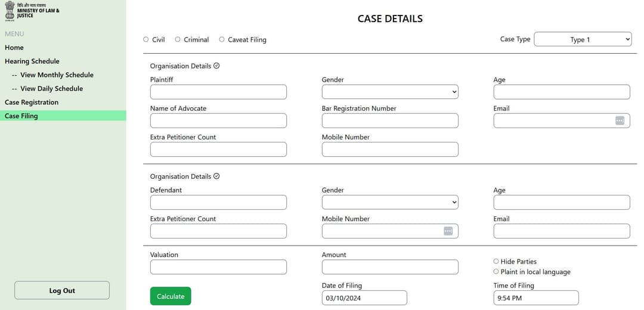Enable the Hide Parties option
644x310 pixels.
[496, 261]
